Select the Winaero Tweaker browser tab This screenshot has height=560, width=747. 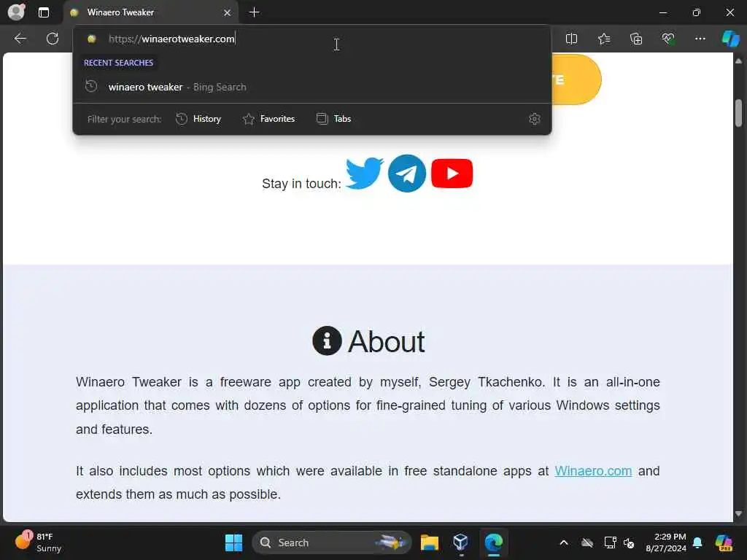150,12
